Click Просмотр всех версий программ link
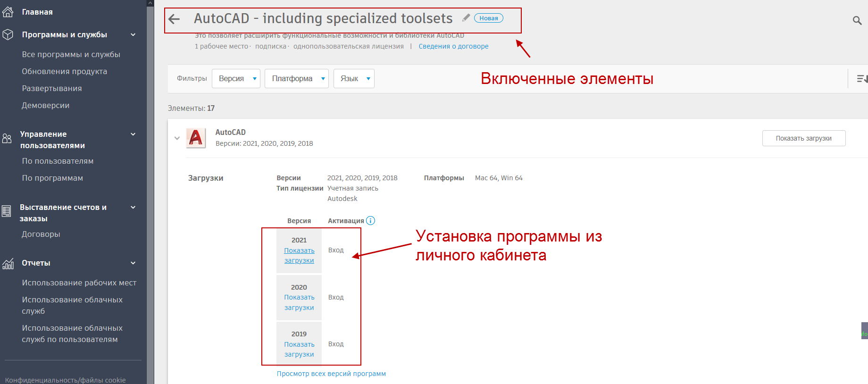The image size is (868, 384). [x=331, y=374]
